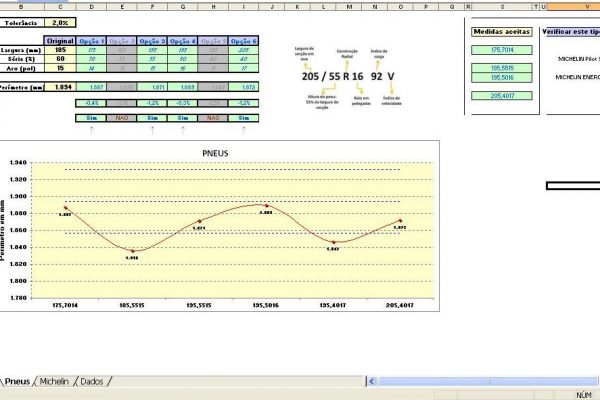Switch to the Dados sheet tab

91,382
